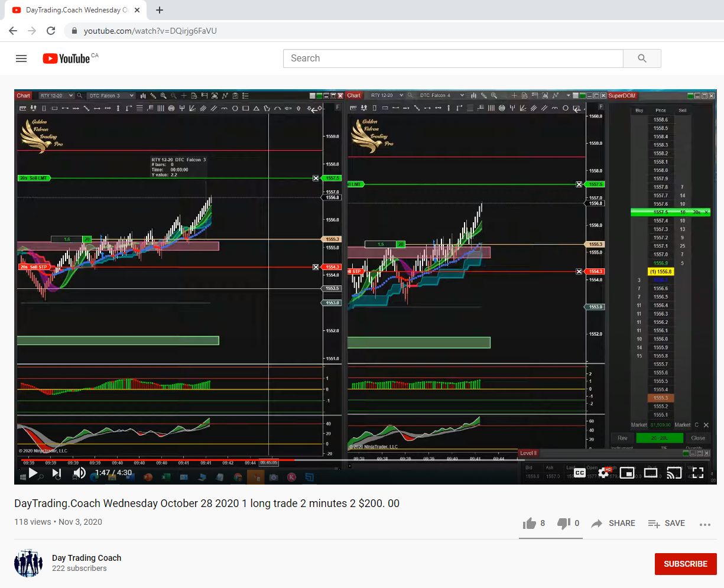The height and width of the screenshot is (588, 724).
Task: Save video to a playlist
Action: [x=667, y=523]
